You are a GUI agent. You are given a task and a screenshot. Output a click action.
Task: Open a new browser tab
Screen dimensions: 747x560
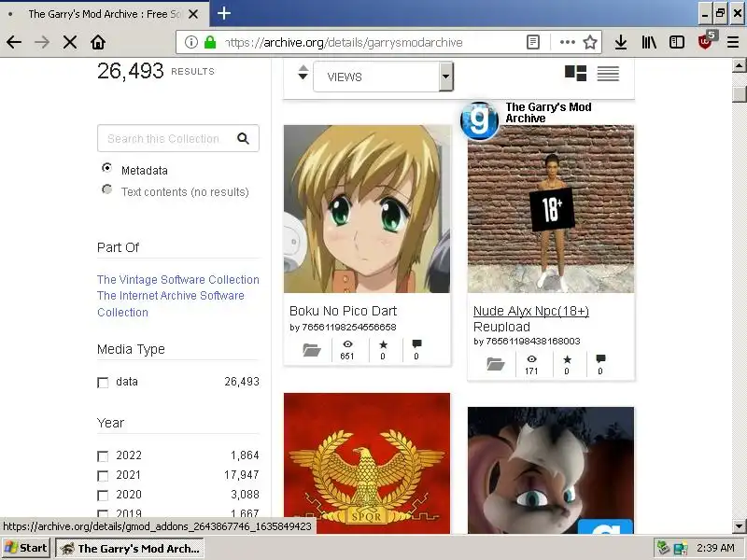[224, 13]
